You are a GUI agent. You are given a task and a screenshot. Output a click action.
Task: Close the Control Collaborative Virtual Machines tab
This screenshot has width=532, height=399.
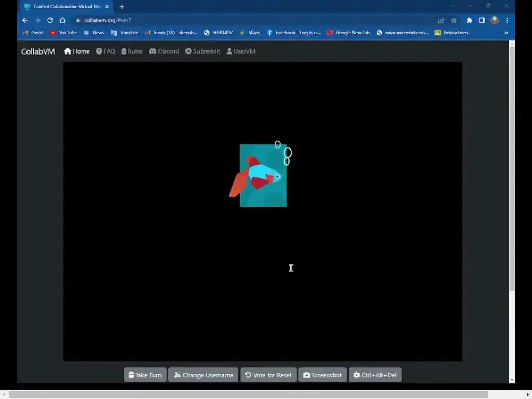click(x=107, y=6)
